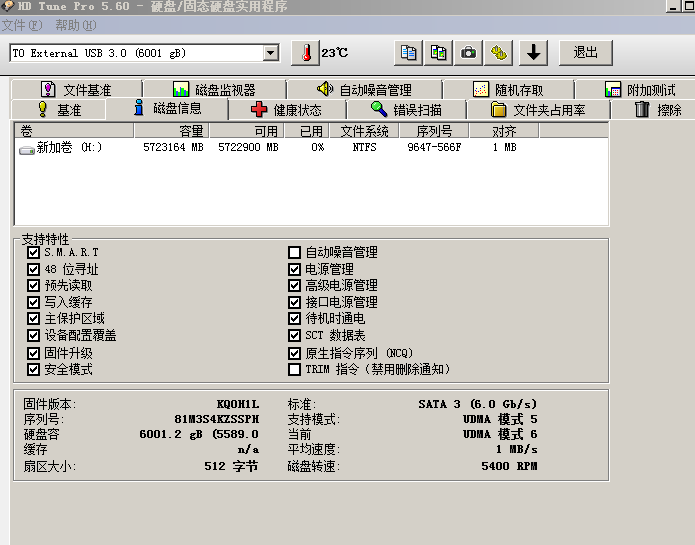
Task: Toggle the 安全模式 checkbox
Action: click(x=33, y=370)
